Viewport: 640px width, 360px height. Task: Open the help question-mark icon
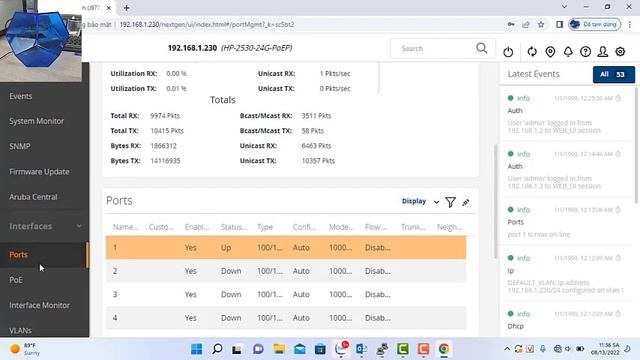pos(585,52)
